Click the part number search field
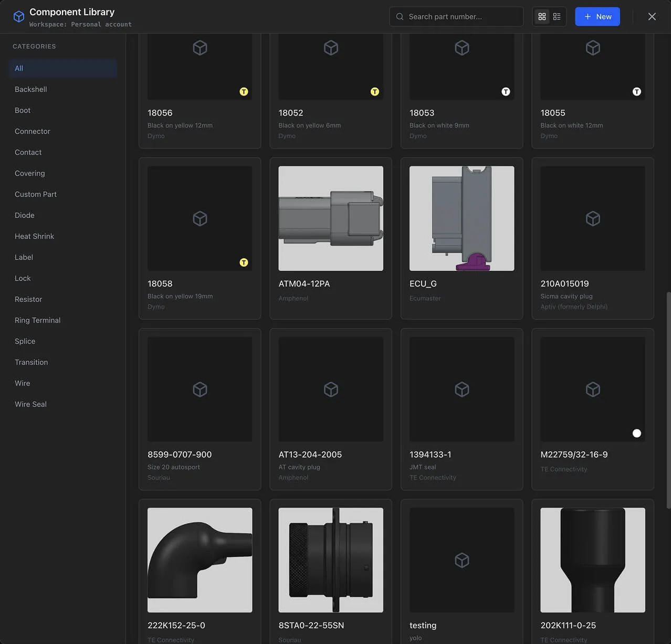This screenshot has width=671, height=644. (462, 16)
